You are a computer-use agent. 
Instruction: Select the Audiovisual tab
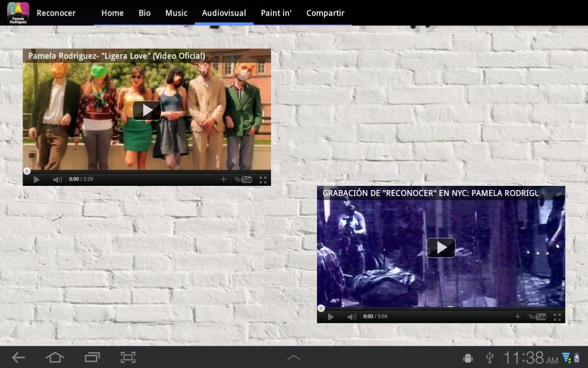224,13
